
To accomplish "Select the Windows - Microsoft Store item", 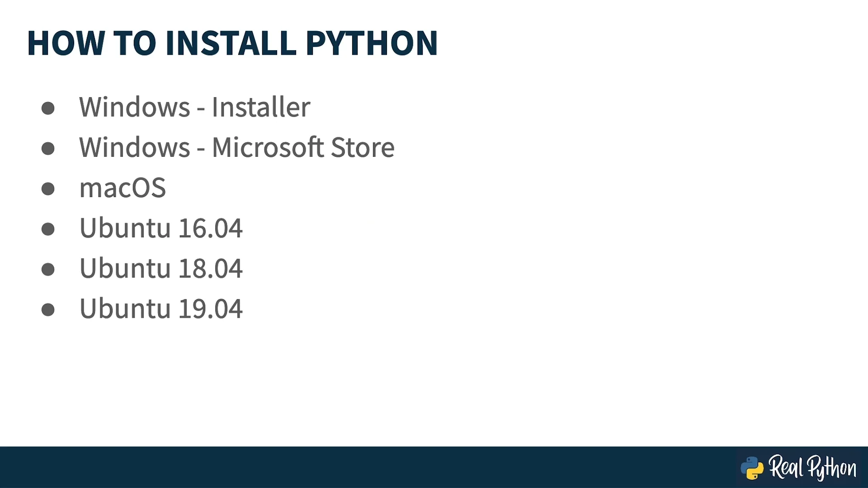I will 237,147.
